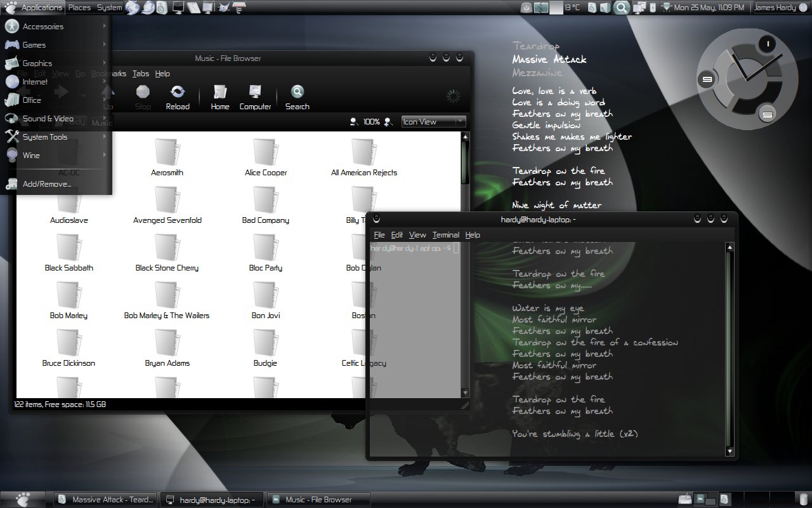The width and height of the screenshot is (812, 508).
Task: Open the Tabs menu in File Browser
Action: pos(141,74)
